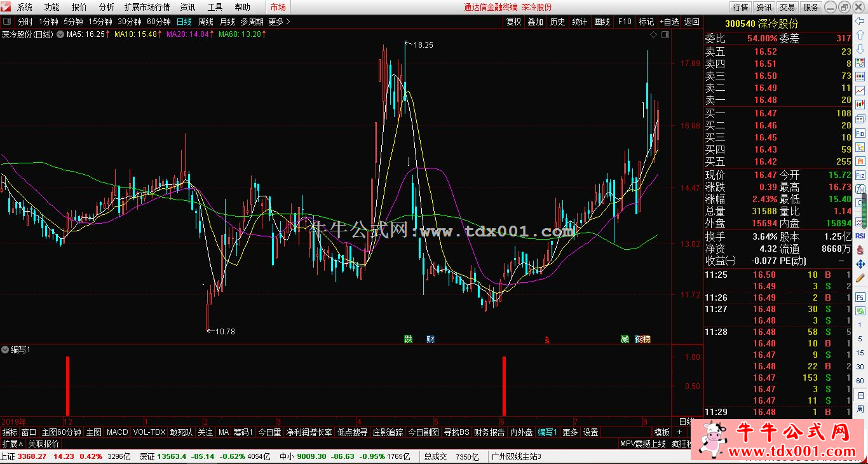Image resolution: width=868 pixels, height=464 pixels.
Task: Select the pencil drawing icon in the right sidebar
Action: pyautogui.click(x=860, y=278)
